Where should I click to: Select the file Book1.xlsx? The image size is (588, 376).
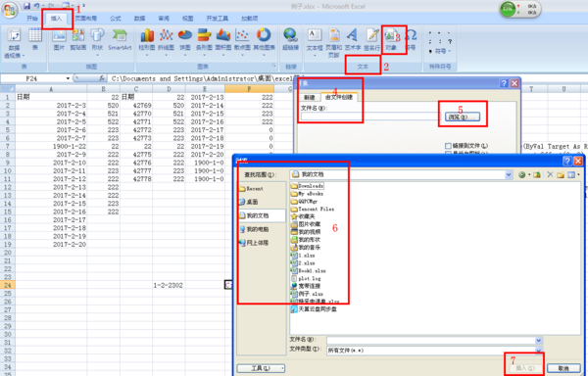[x=309, y=271]
